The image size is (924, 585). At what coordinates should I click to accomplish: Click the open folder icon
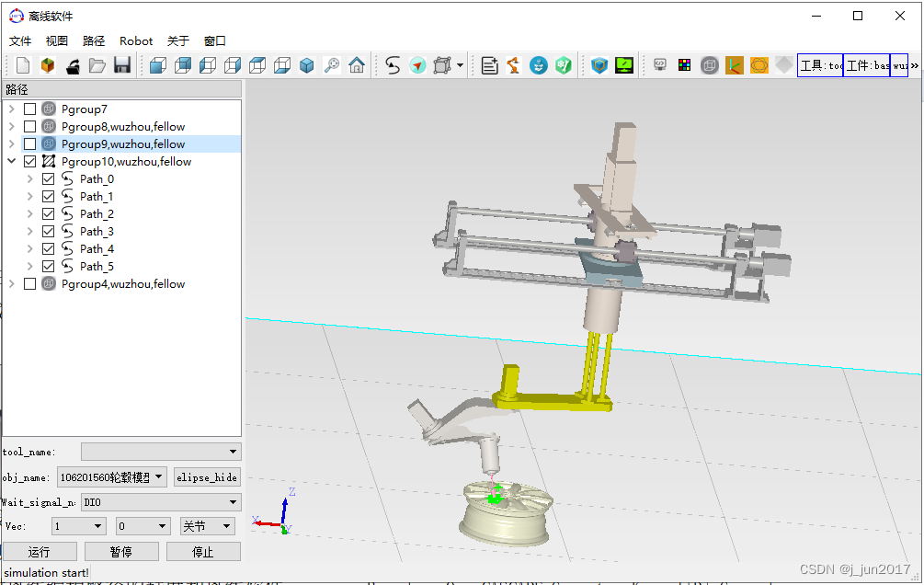tap(97, 65)
